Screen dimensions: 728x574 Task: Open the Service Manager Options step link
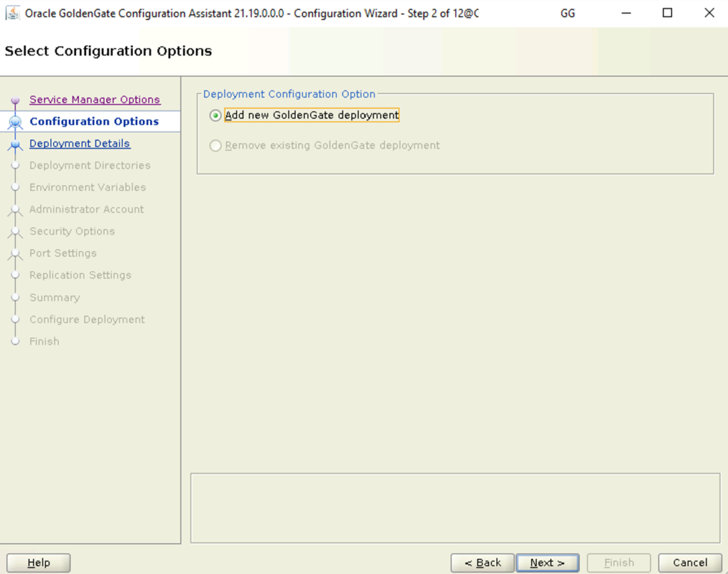(x=95, y=99)
